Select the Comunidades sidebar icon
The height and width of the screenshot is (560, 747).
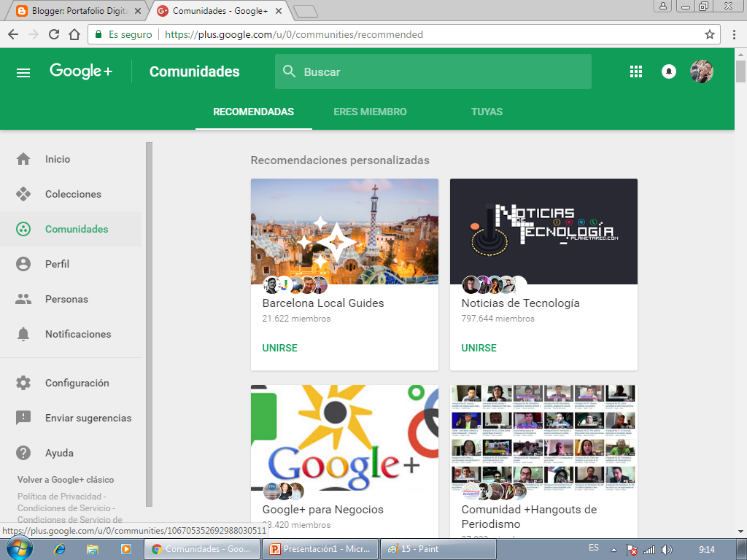22,229
